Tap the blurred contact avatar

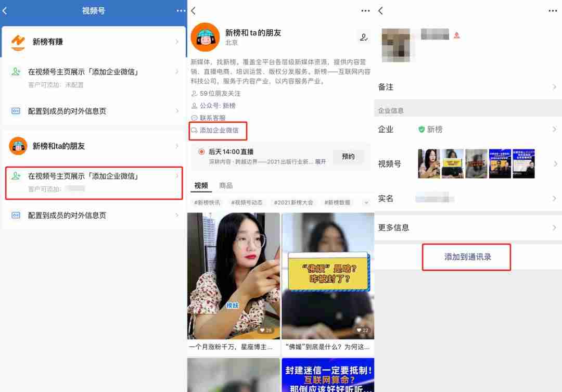pyautogui.click(x=395, y=45)
